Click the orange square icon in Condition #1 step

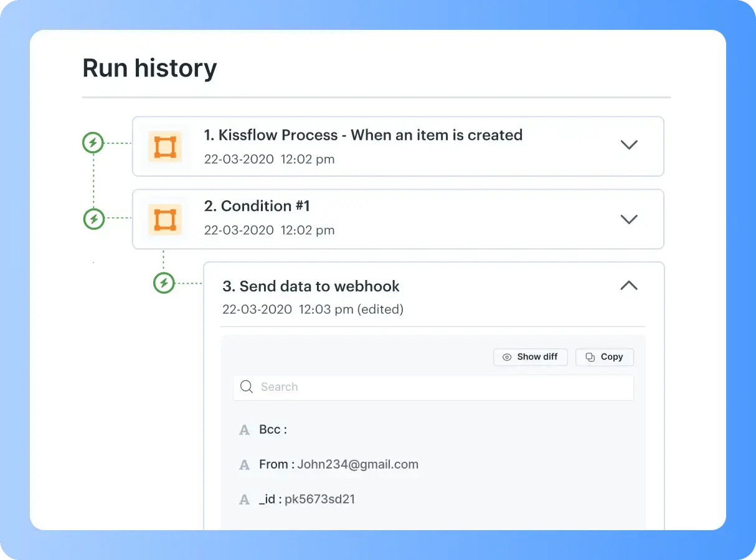coord(165,220)
